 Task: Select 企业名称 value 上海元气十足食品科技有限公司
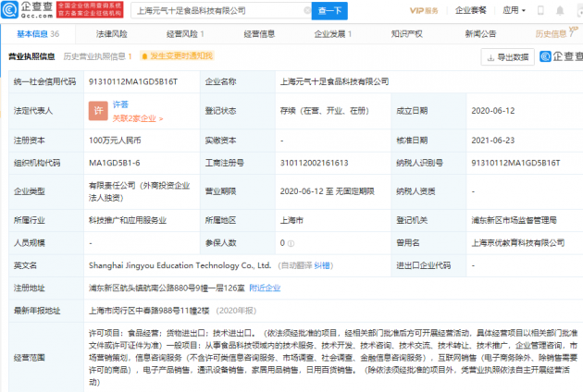(334, 81)
